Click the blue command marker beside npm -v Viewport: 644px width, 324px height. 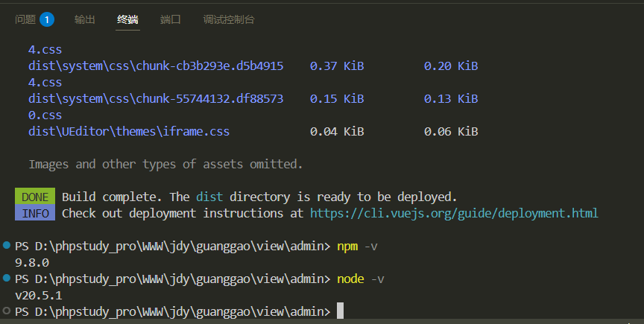pos(6,245)
